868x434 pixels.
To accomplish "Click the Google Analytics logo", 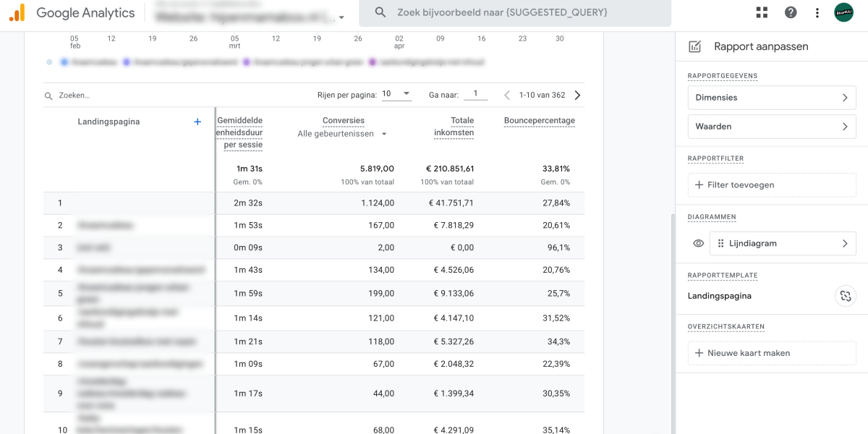I will tap(17, 13).
